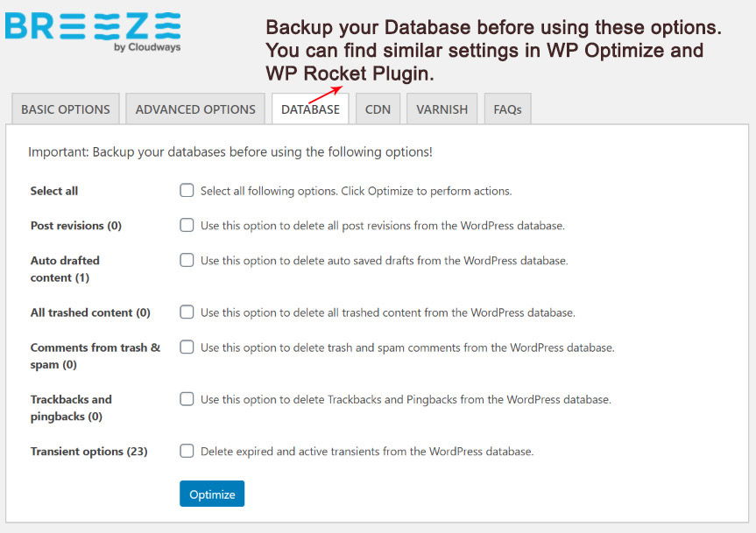Open the FAQs tab
The height and width of the screenshot is (533, 756).
pos(508,109)
